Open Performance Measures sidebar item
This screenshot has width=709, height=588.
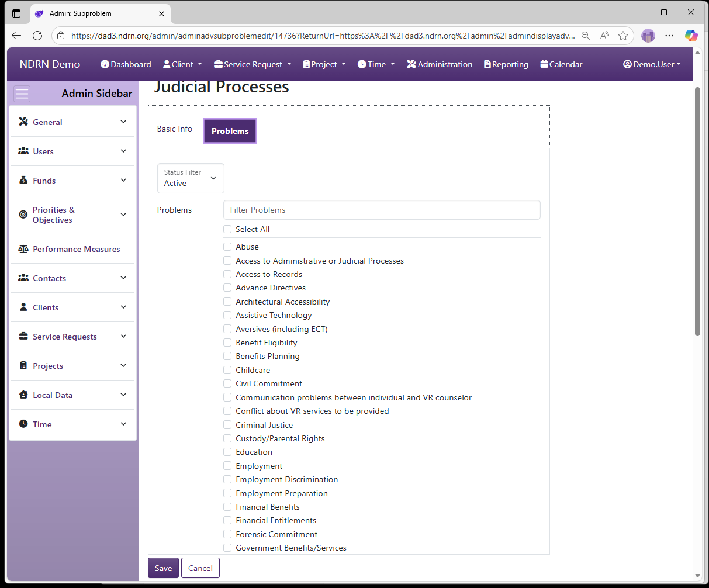pos(73,249)
